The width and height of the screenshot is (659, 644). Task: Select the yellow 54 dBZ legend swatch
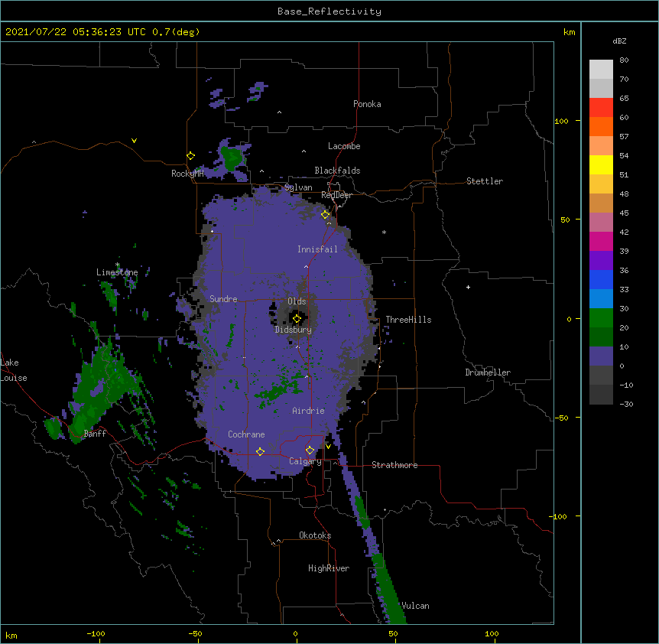(x=601, y=164)
